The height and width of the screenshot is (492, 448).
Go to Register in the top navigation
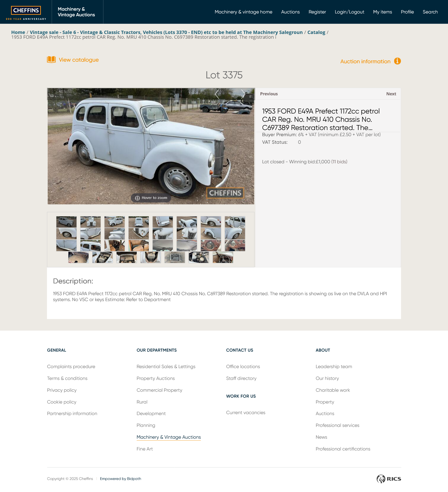(x=317, y=12)
